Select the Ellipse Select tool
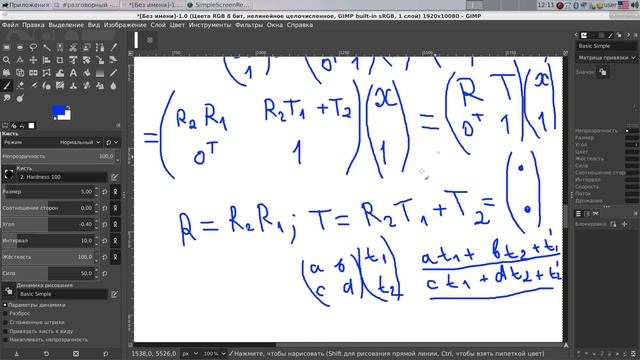Screen dimensions: 640x360 (20, 47)
